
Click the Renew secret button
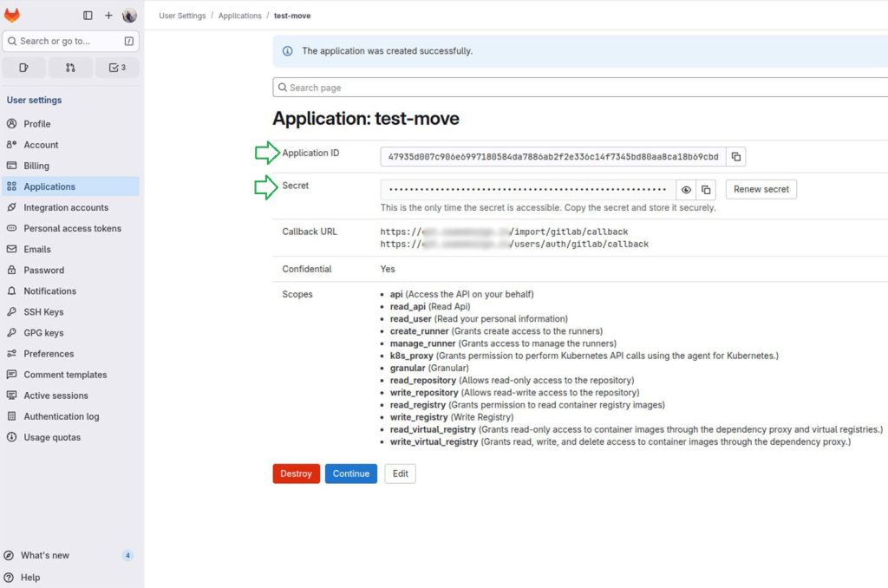coord(761,190)
